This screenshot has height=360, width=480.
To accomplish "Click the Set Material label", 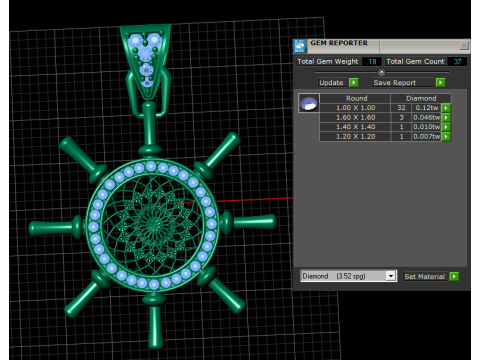I will click(425, 276).
